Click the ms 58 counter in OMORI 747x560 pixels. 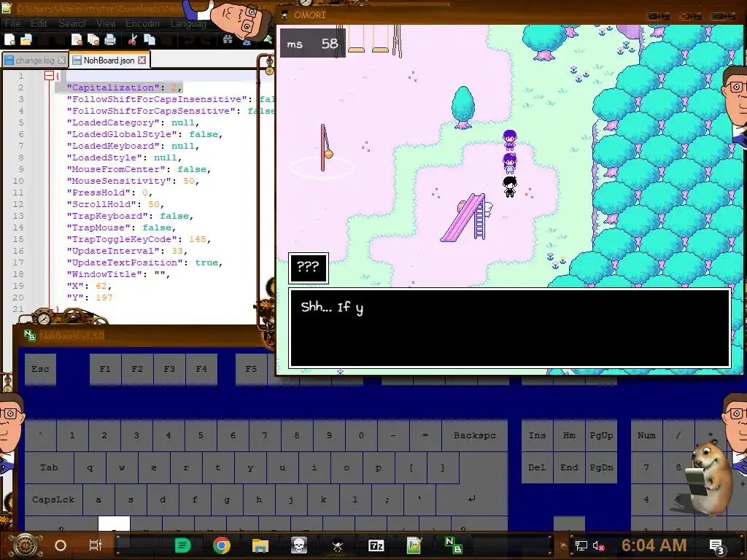(312, 44)
